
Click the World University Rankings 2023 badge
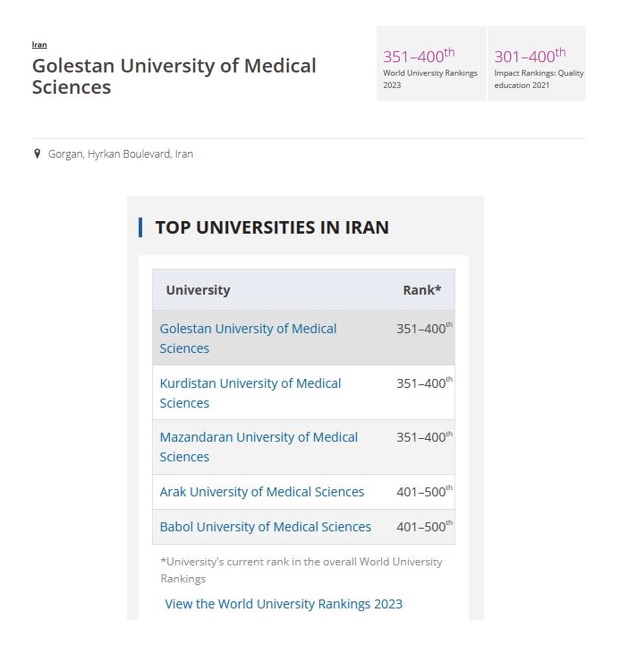[x=430, y=65]
